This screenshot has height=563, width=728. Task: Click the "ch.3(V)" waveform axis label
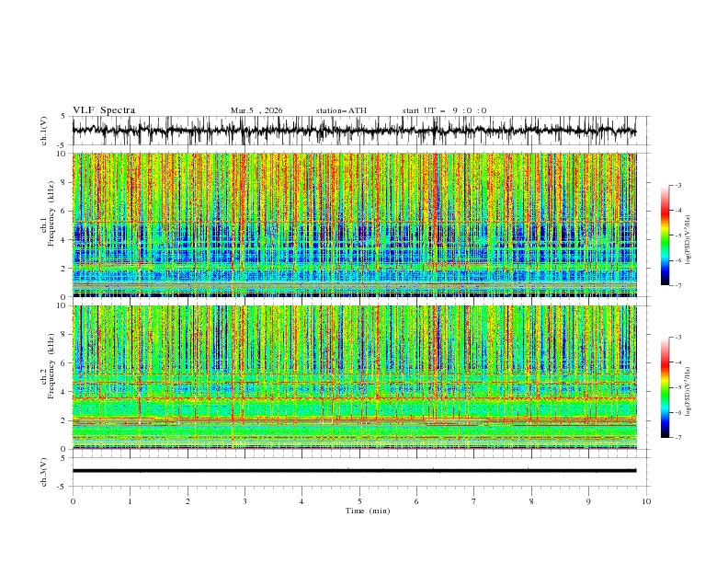(44, 472)
